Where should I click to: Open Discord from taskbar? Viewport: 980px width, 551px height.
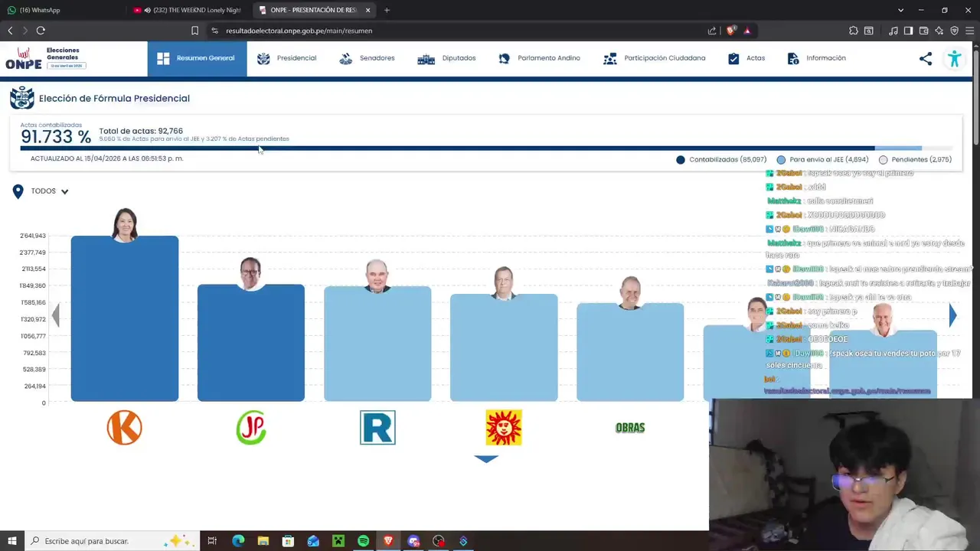coord(413,541)
